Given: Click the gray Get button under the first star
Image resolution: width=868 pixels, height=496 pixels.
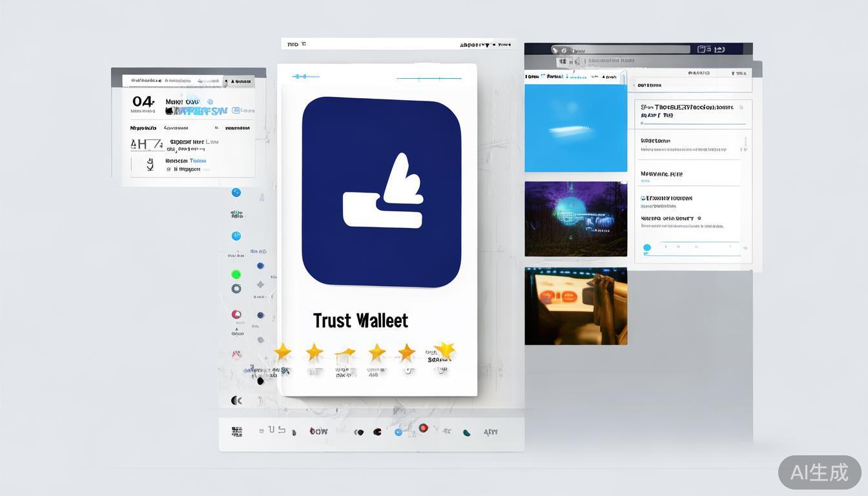Looking at the screenshot, I should click(282, 371).
